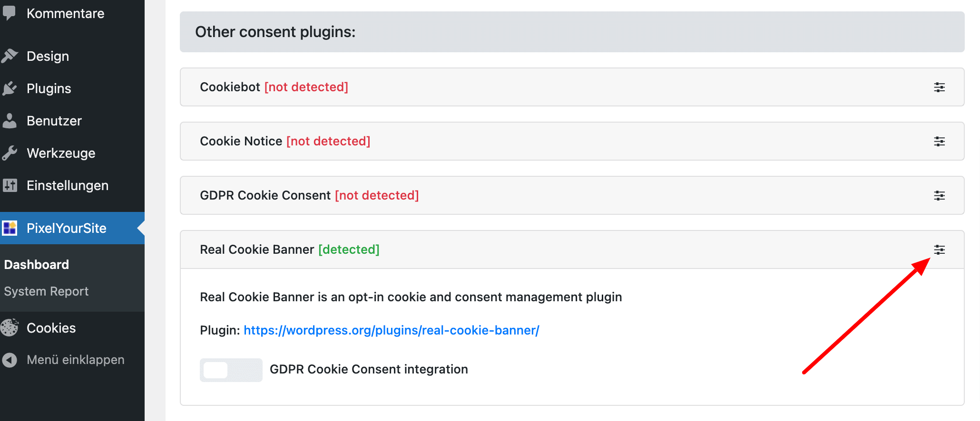The width and height of the screenshot is (980, 421).
Task: Select the Design paintbrush icon in sidebar
Action: [x=10, y=56]
